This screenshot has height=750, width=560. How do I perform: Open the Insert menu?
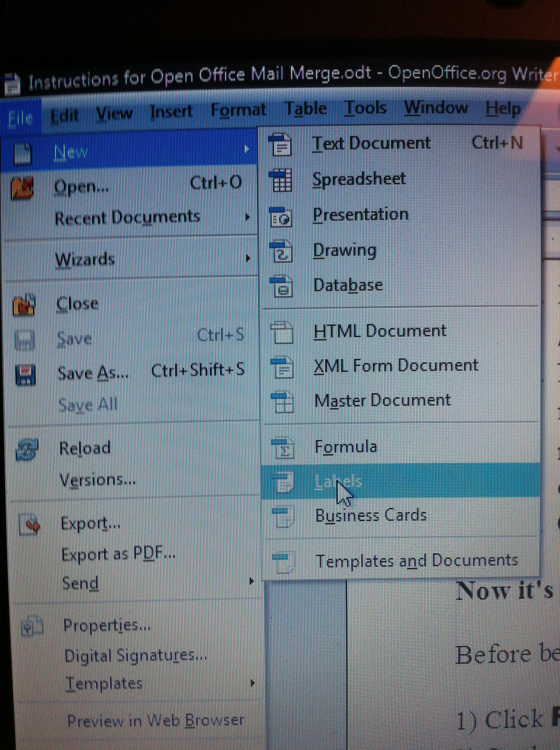coord(172,111)
